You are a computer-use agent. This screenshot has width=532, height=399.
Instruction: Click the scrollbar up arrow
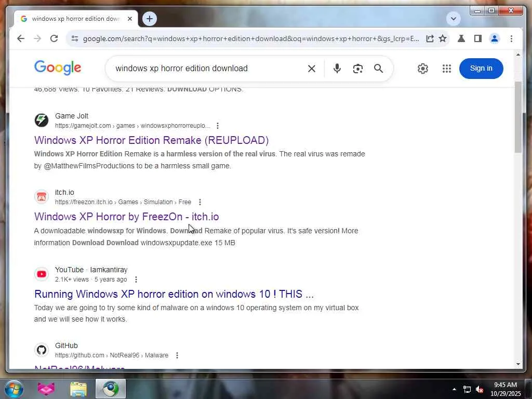pyautogui.click(x=518, y=55)
